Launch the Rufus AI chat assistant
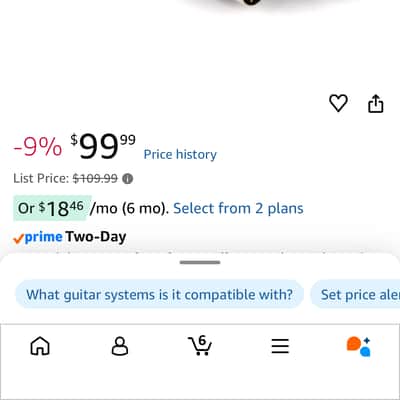The image size is (400, 400). tap(359, 346)
